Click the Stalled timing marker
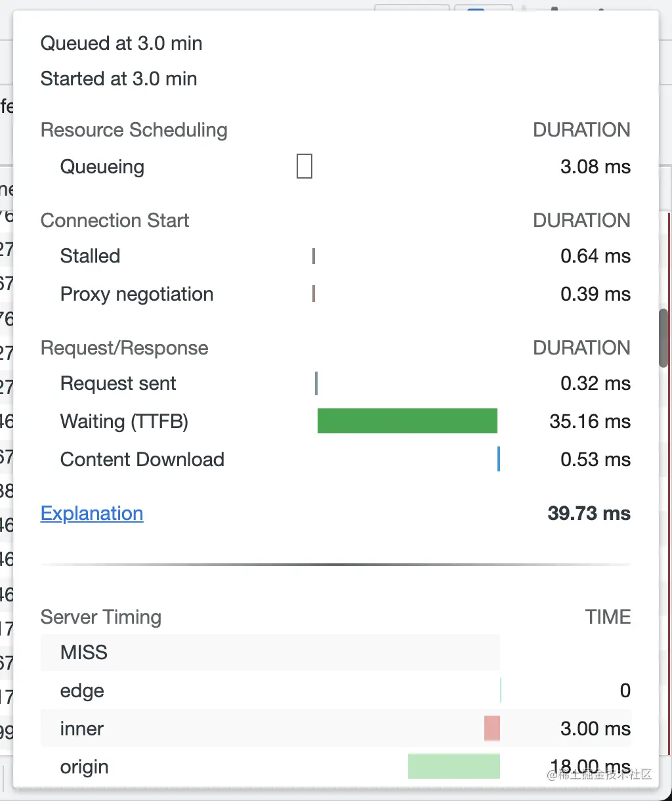 [314, 256]
